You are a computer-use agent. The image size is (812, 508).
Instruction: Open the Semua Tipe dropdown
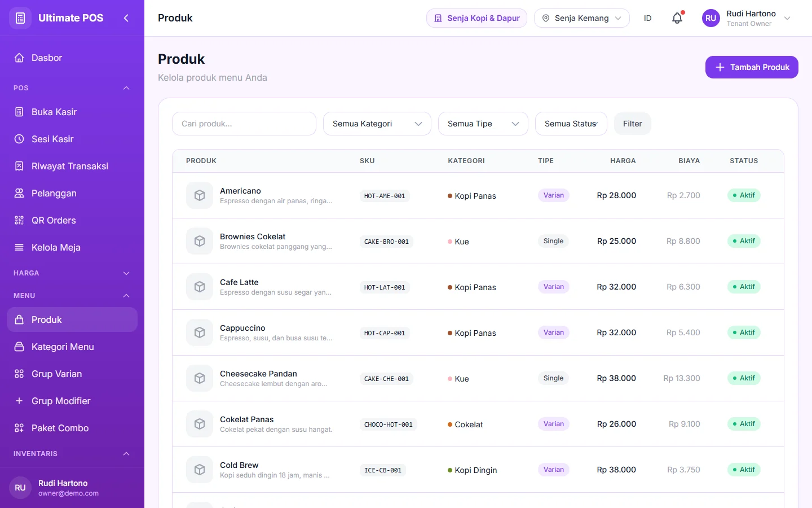coord(483,124)
